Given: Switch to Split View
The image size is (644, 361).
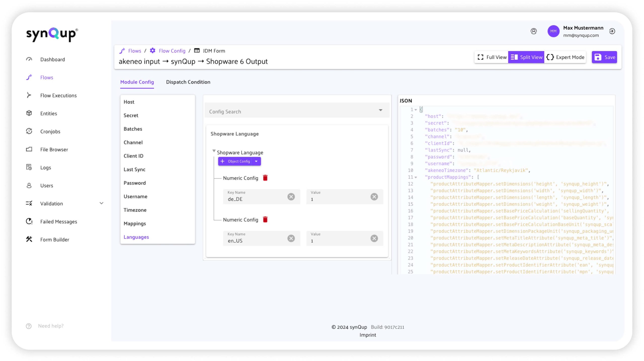Looking at the screenshot, I should [526, 57].
